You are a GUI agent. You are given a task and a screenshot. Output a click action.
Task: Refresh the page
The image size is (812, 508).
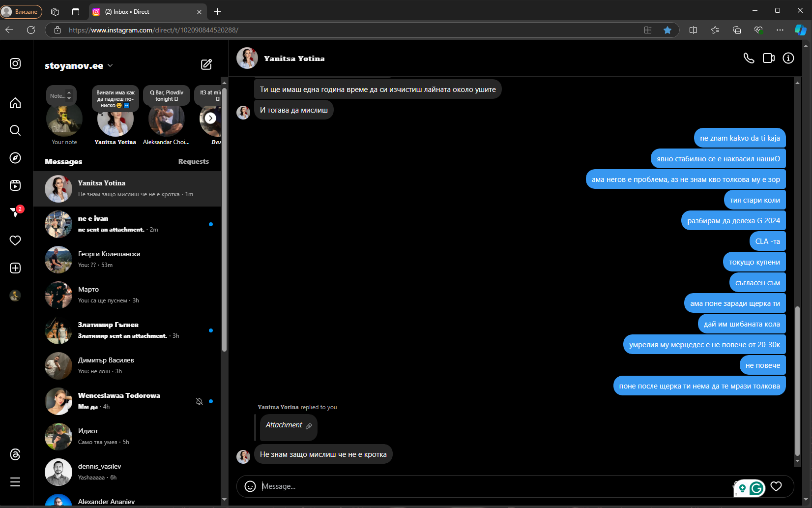[x=31, y=30]
